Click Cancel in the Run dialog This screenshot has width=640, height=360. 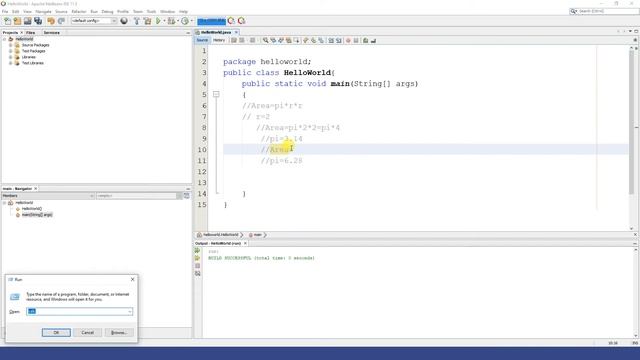coord(87,333)
